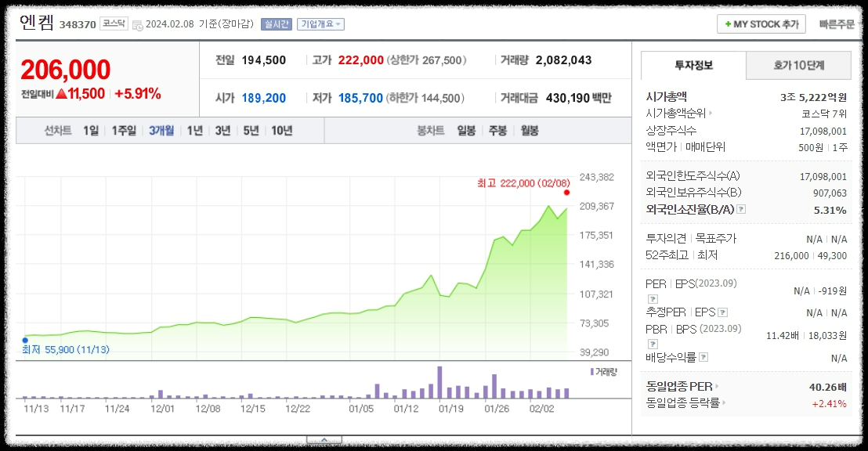Image resolution: width=868 pixels, height=451 pixels.
Task: Click the 동일업종 등락률 link
Action: (682, 403)
